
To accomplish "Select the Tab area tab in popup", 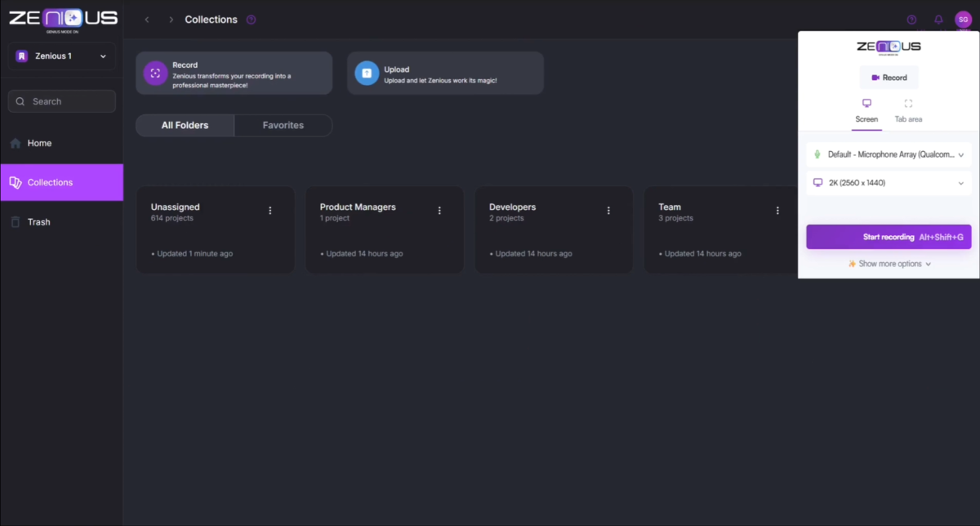I will click(908, 111).
